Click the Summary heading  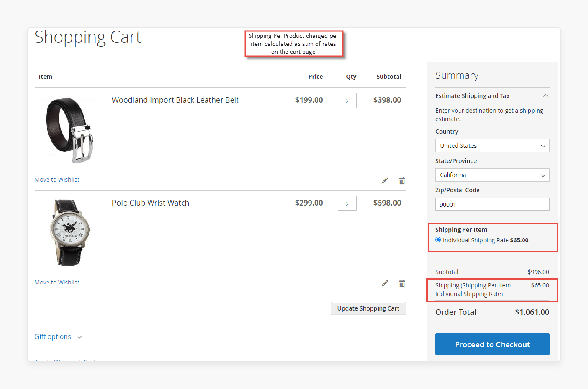click(x=457, y=75)
